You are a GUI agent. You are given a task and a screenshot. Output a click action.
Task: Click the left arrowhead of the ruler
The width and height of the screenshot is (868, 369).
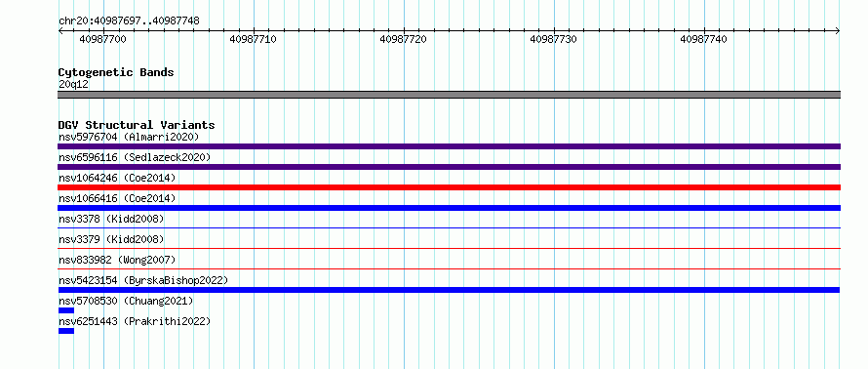point(60,31)
